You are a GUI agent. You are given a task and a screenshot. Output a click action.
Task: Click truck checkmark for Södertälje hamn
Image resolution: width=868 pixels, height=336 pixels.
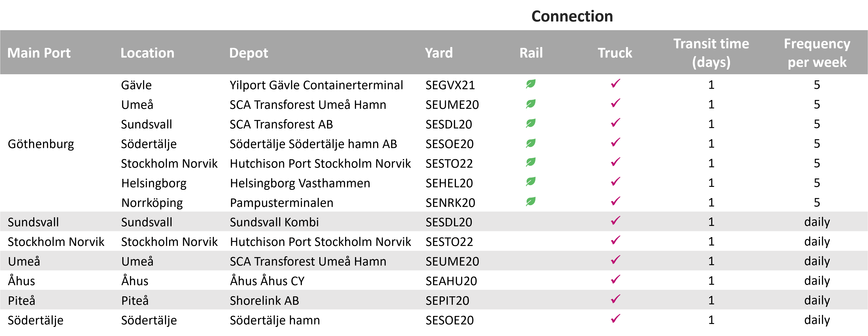(x=615, y=319)
